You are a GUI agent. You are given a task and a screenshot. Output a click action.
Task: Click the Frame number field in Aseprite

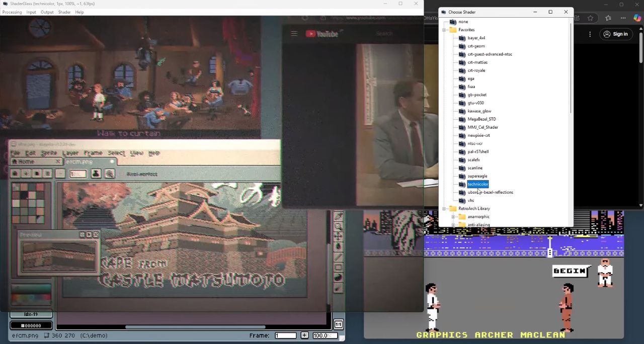(286, 335)
